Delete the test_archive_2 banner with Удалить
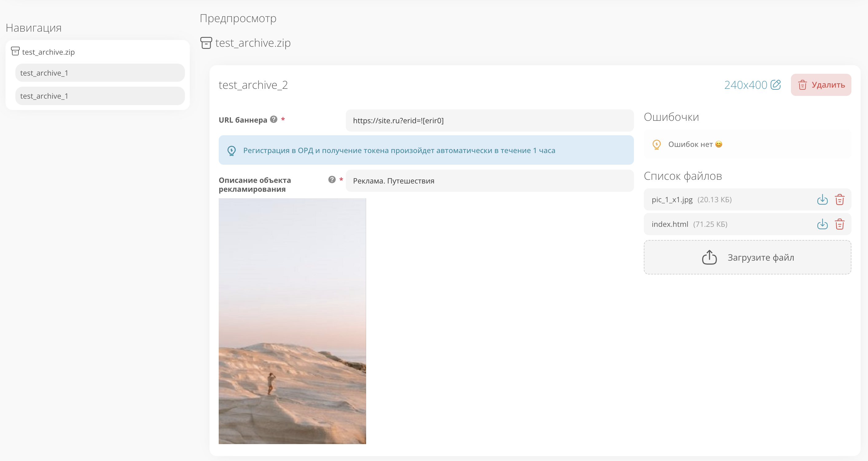The height and width of the screenshot is (461, 868). point(821,85)
